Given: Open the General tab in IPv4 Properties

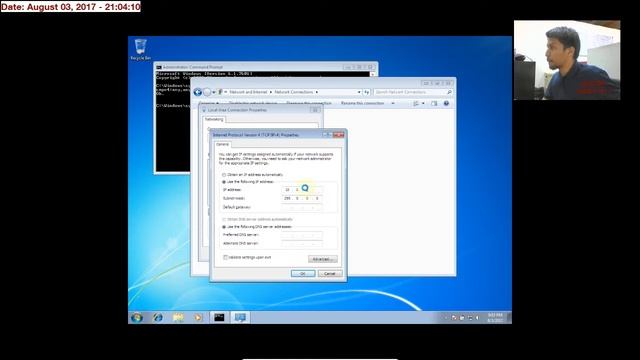Looking at the screenshot, I should pyautogui.click(x=222, y=144).
